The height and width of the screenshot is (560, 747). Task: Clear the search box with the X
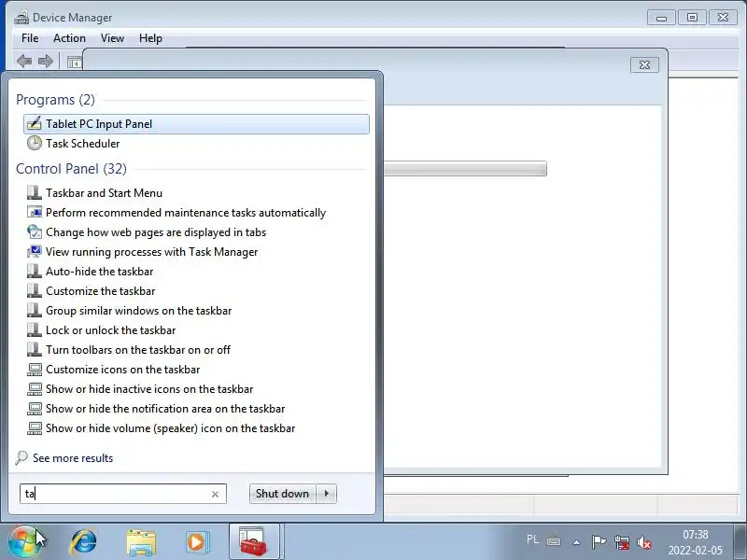click(x=215, y=495)
